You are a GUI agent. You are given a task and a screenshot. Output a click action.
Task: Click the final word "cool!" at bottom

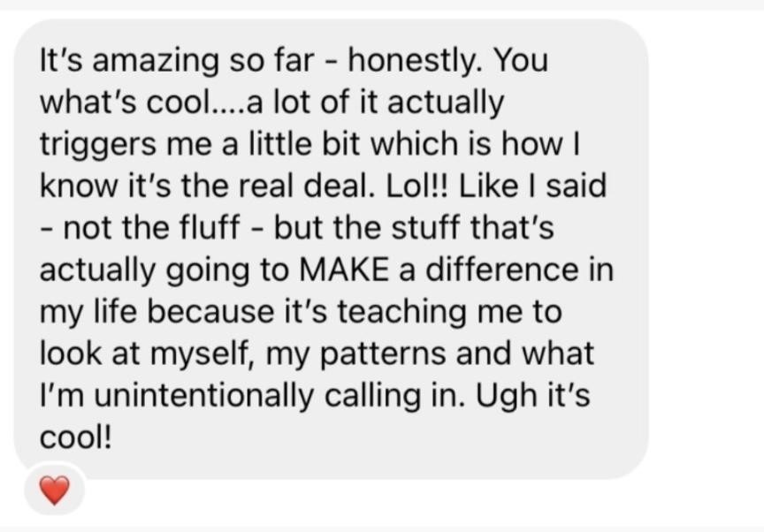[x=75, y=437]
